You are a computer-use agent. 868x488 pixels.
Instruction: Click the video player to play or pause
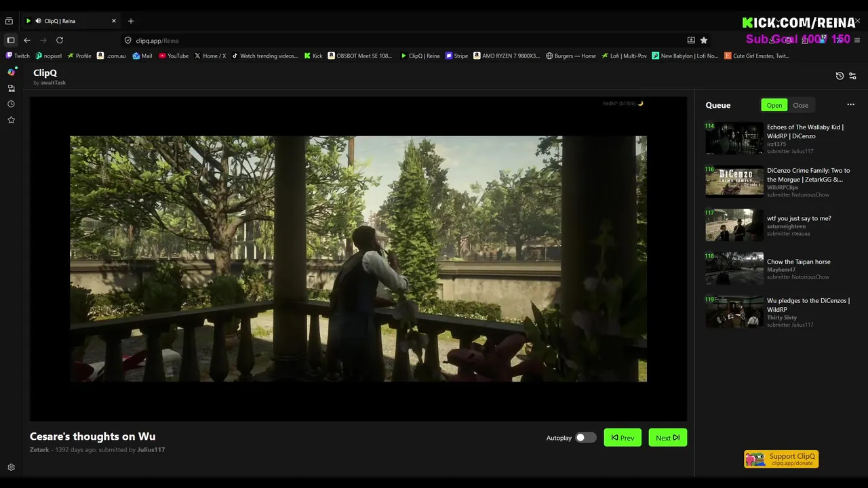pyautogui.click(x=358, y=259)
